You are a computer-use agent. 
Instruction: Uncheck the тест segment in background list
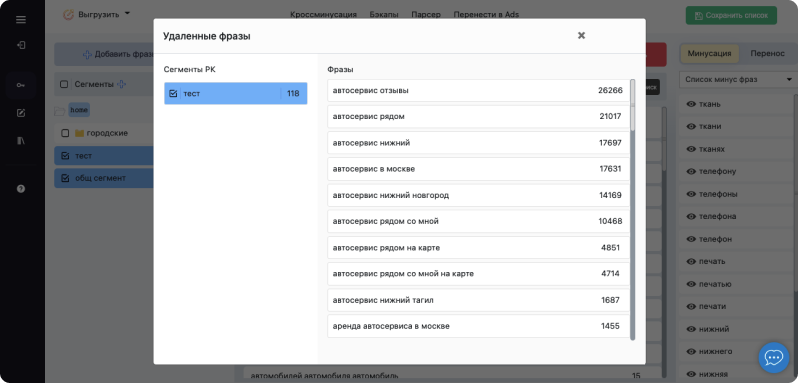click(x=65, y=156)
